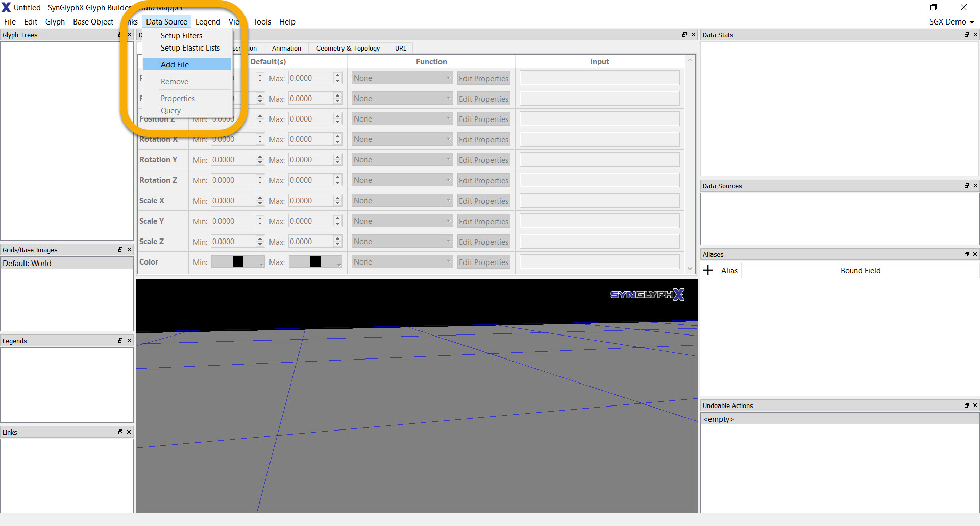
Task: Add a new alias with plus icon
Action: click(708, 271)
